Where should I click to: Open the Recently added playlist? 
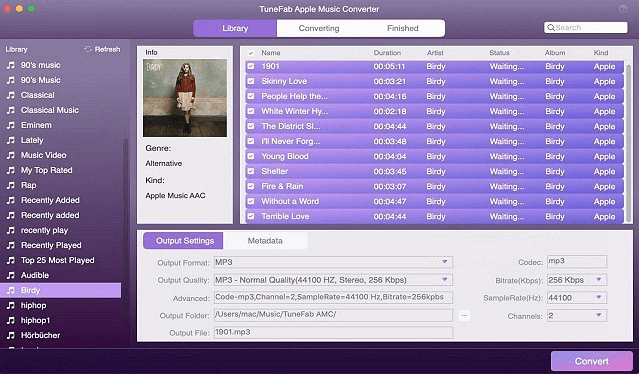click(x=50, y=215)
